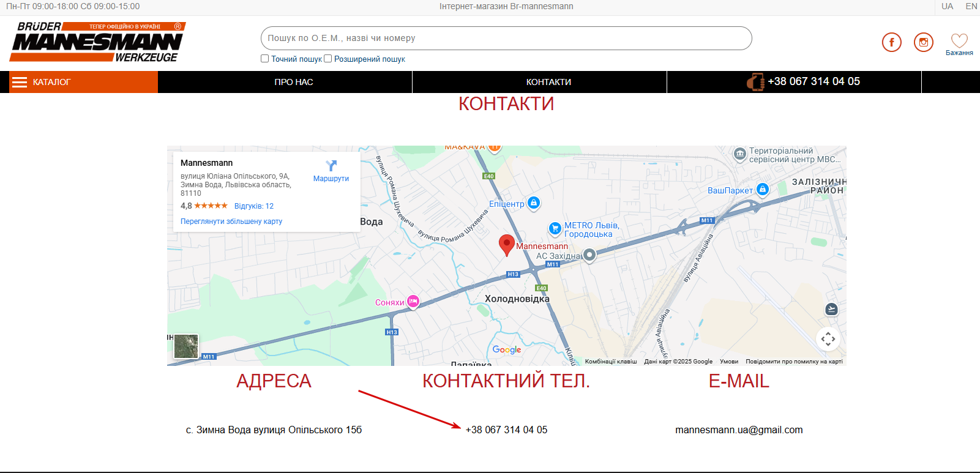
Task: Click the mannesmann.ua@gmail.com email text
Action: pyautogui.click(x=739, y=430)
